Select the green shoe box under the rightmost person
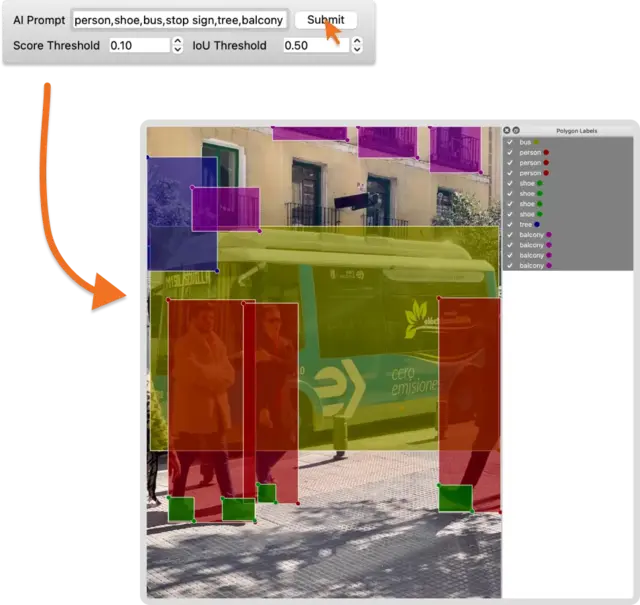 456,498
